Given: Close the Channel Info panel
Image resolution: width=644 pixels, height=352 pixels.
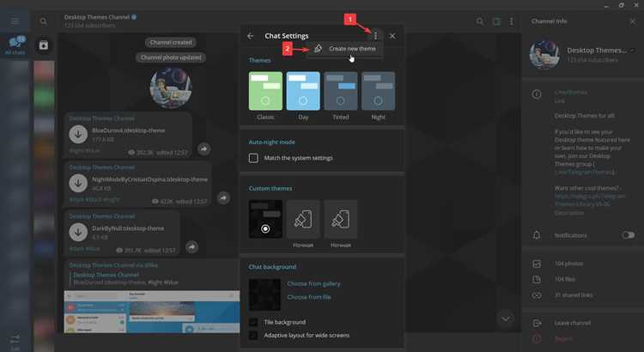Looking at the screenshot, I should [x=633, y=21].
